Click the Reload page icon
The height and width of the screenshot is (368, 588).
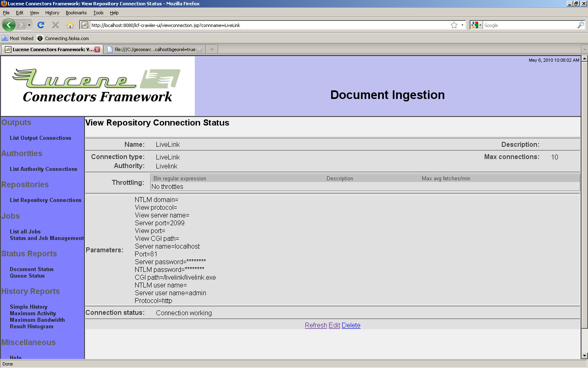tap(41, 25)
